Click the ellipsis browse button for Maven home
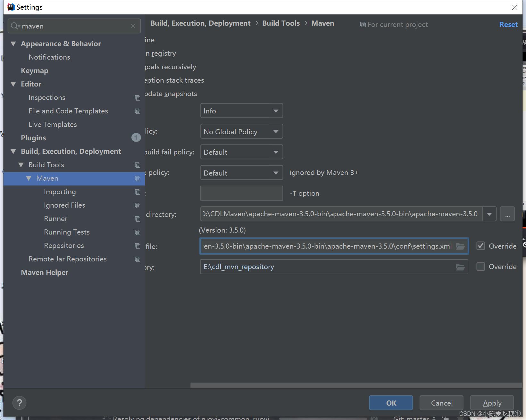The image size is (526, 420). click(507, 214)
